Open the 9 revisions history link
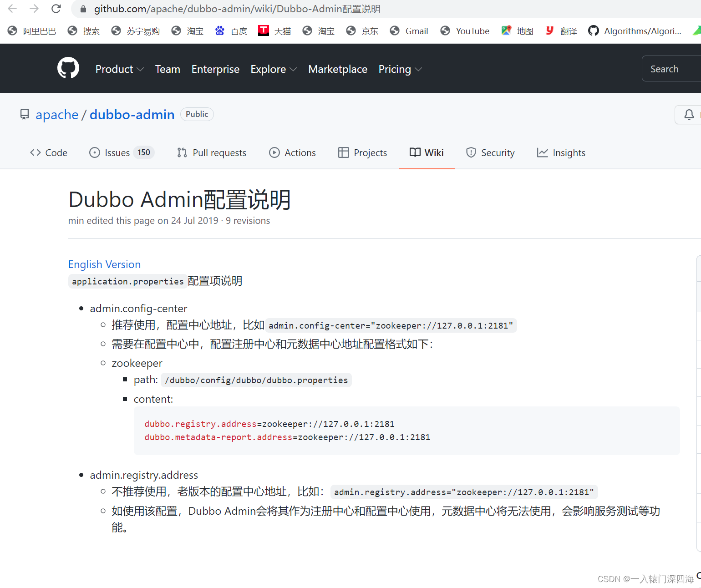 click(248, 221)
